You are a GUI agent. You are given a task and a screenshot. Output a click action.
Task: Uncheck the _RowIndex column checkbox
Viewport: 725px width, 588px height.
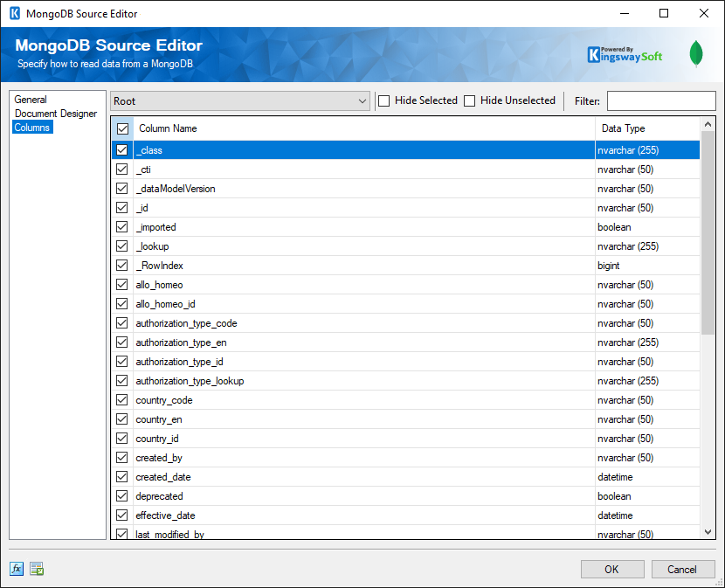(x=122, y=265)
